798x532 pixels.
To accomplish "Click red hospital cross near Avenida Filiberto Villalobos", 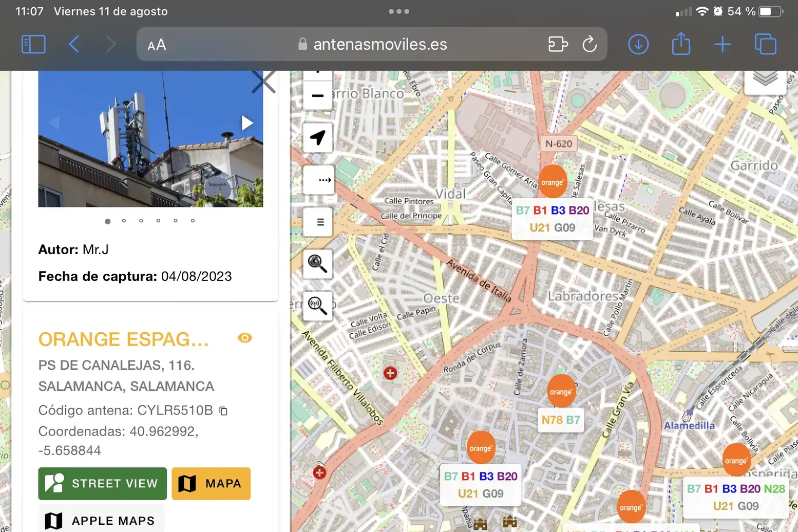I will (x=390, y=373).
